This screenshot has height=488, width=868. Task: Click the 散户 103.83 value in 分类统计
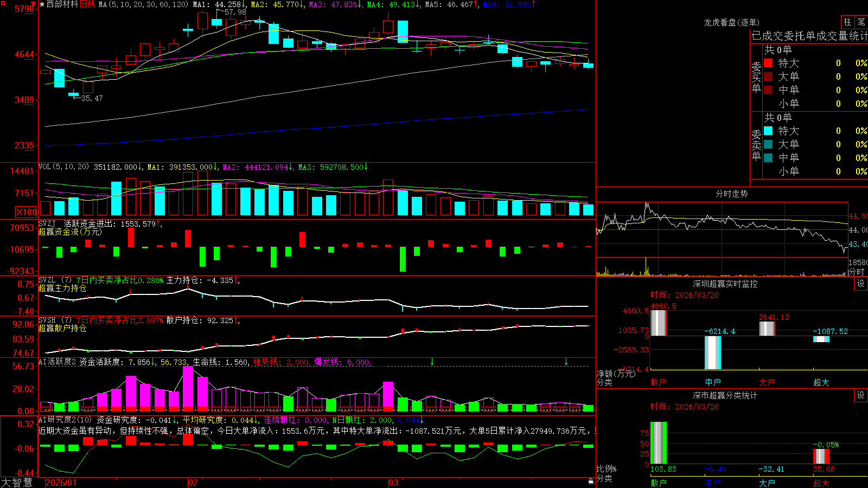[663, 469]
